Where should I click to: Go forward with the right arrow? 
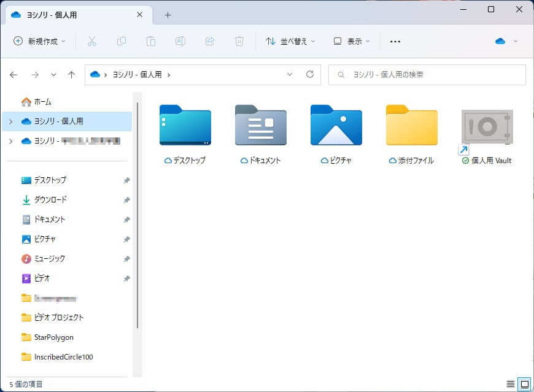coord(35,74)
